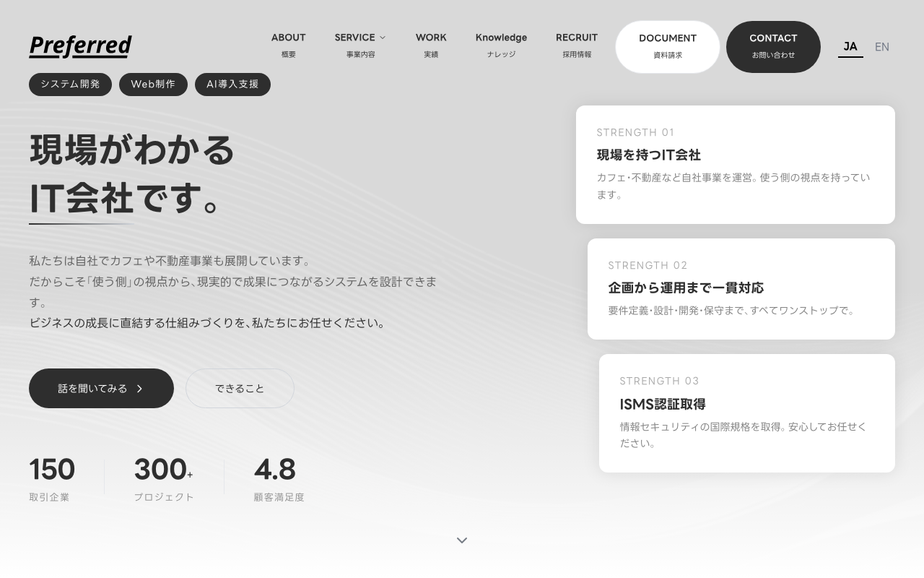Open the WORK 実績 menu item
The height and width of the screenshot is (578, 924).
coord(431,46)
